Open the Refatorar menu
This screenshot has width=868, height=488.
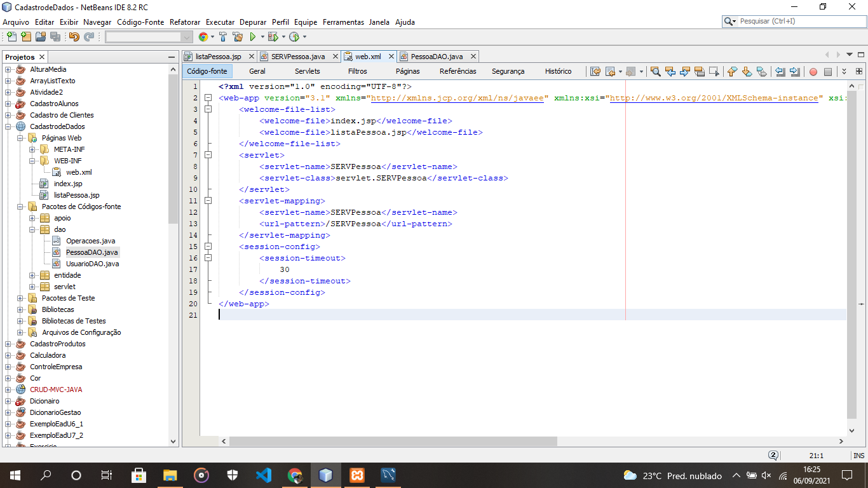click(184, 22)
